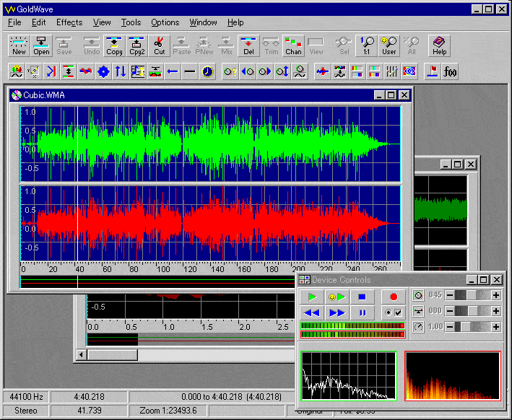Click the Cpy2 toolbar button
Viewport: 512px width, 420px height.
click(x=136, y=45)
